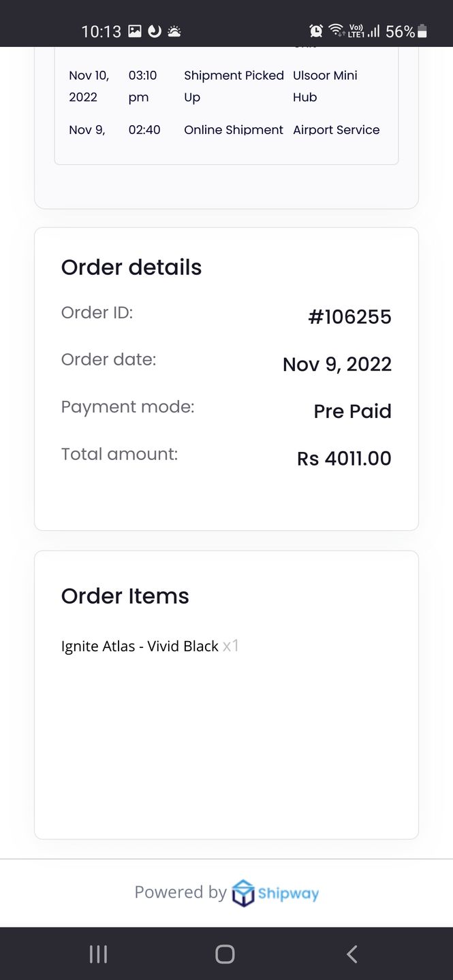The height and width of the screenshot is (980, 453).
Task: Tap the alarm icon in status bar
Action: pos(316,31)
